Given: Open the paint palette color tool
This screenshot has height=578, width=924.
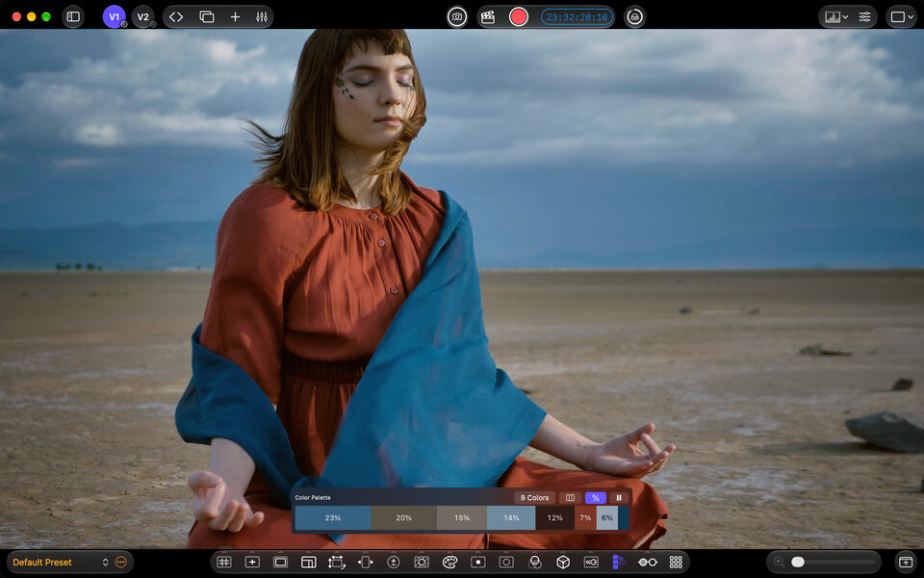Looking at the screenshot, I should coord(449,562).
